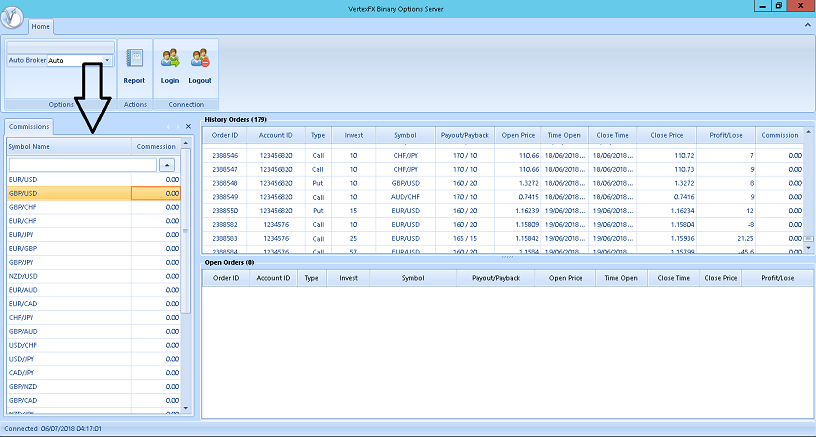Open the Report action
The height and width of the screenshot is (437, 816).
134,67
